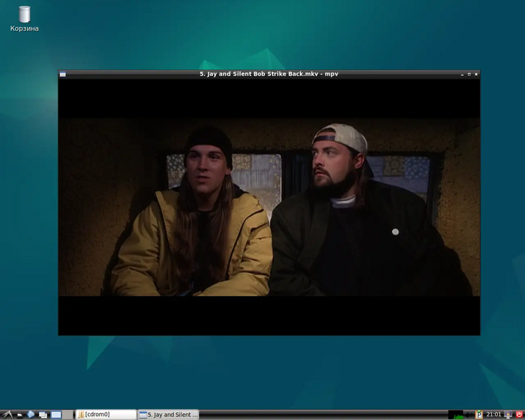Open the clipboard manager tray icon
This screenshot has width=525, height=420.
tap(479, 415)
